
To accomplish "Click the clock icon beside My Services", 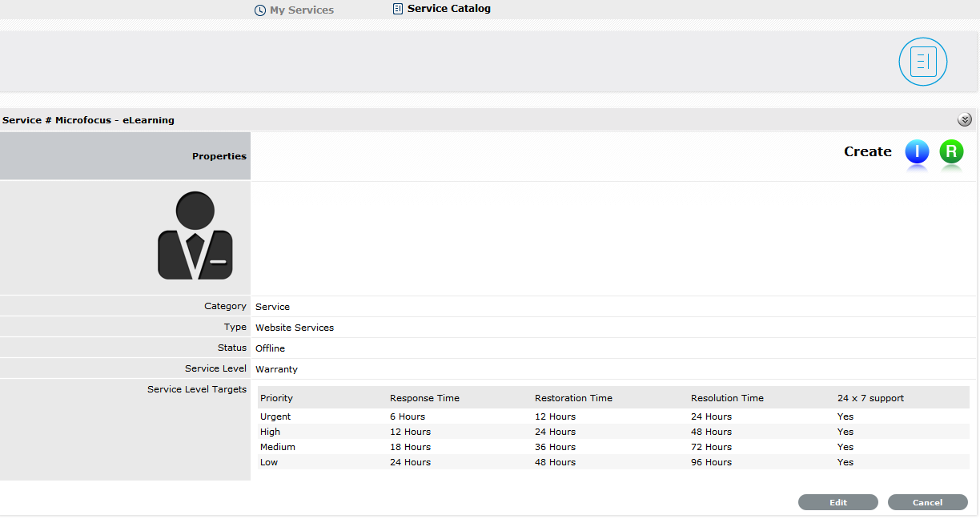I will point(259,10).
